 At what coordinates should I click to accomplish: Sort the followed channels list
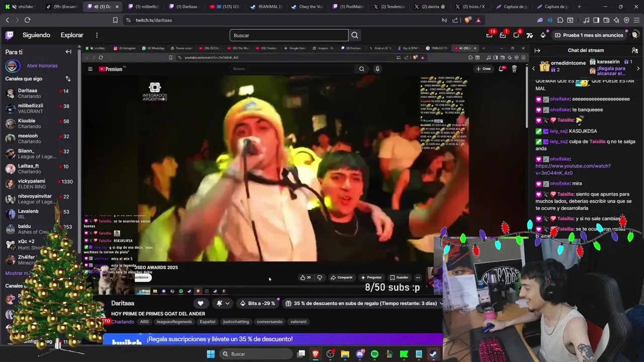click(x=68, y=79)
